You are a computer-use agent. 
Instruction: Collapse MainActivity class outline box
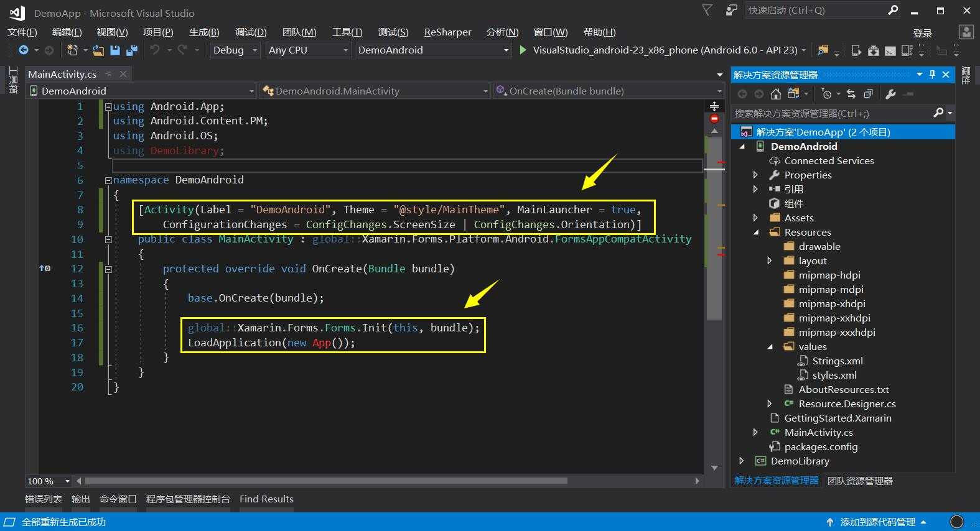pyautogui.click(x=108, y=239)
